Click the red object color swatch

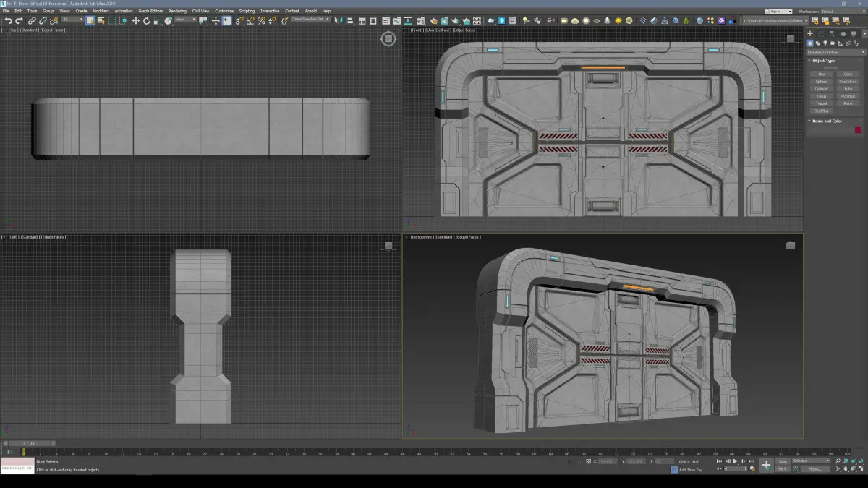click(x=858, y=130)
